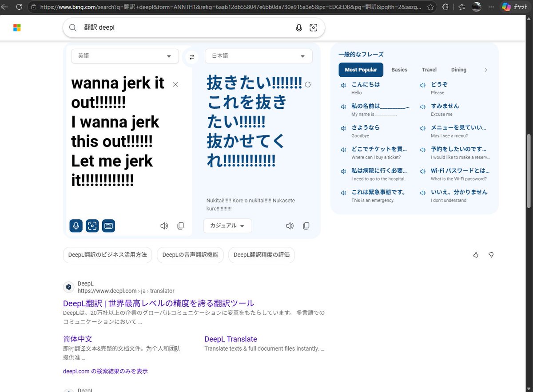This screenshot has width=533, height=392.
Task: Click the Microsoft logo
Action: [17, 28]
